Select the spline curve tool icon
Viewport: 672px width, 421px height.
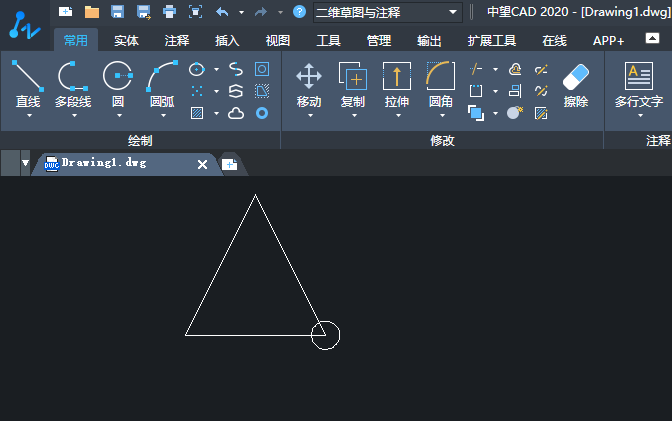236,69
